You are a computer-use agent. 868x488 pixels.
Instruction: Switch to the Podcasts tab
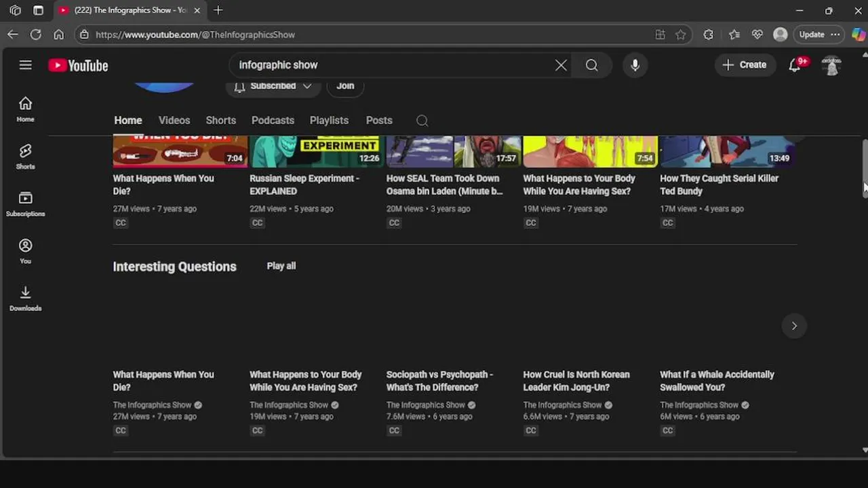(273, 121)
